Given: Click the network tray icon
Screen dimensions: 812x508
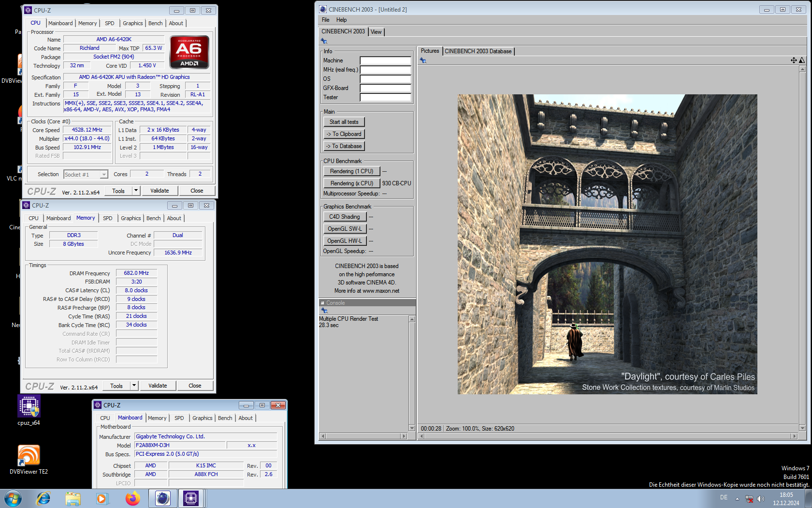Looking at the screenshot, I should click(x=749, y=498).
